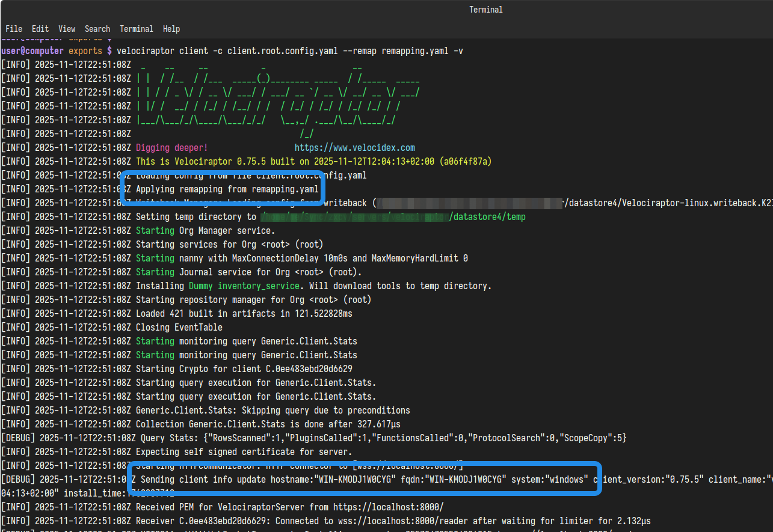Viewport: 773px width, 532px height.
Task: Open the Edit menu
Action: 40,29
